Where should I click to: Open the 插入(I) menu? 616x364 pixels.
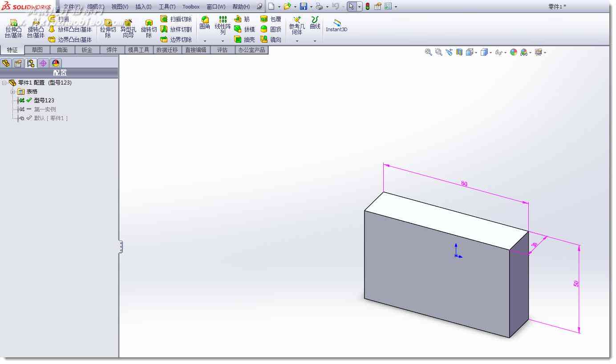[143, 7]
